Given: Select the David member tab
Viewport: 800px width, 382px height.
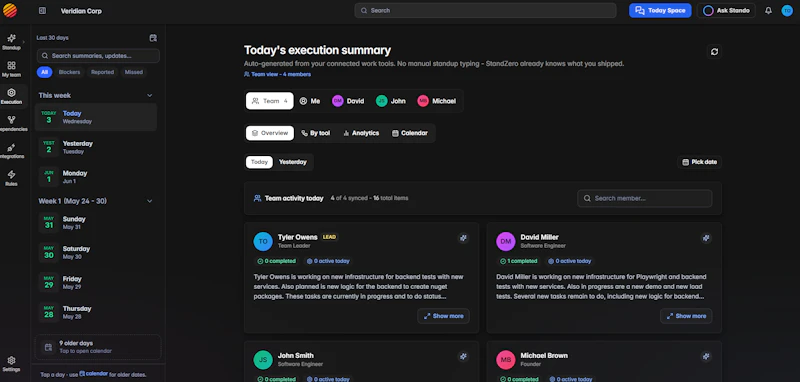Looking at the screenshot, I should pyautogui.click(x=348, y=101).
